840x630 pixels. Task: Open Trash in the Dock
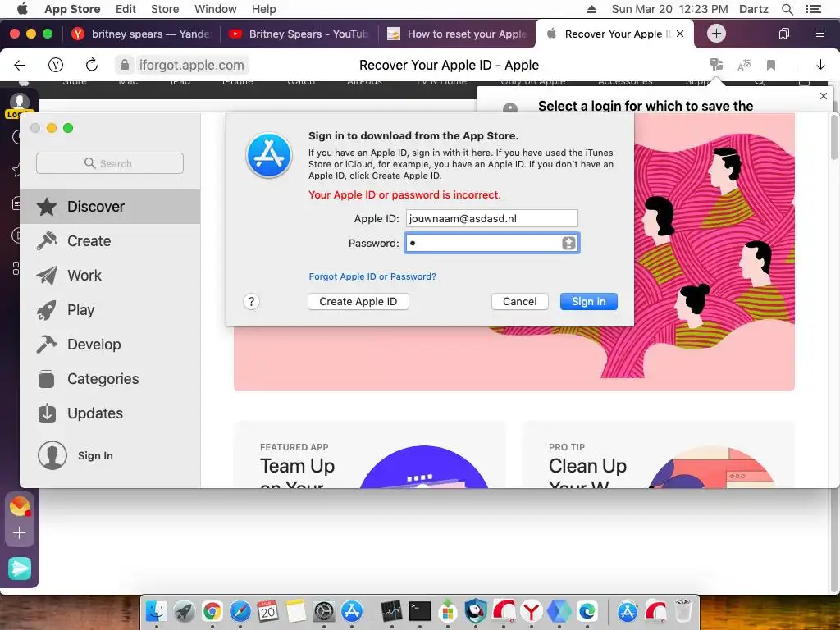pyautogui.click(x=683, y=610)
